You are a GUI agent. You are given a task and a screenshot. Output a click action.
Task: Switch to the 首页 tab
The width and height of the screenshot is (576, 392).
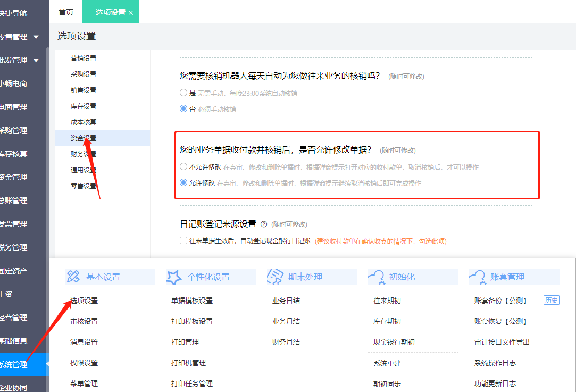[x=66, y=12]
